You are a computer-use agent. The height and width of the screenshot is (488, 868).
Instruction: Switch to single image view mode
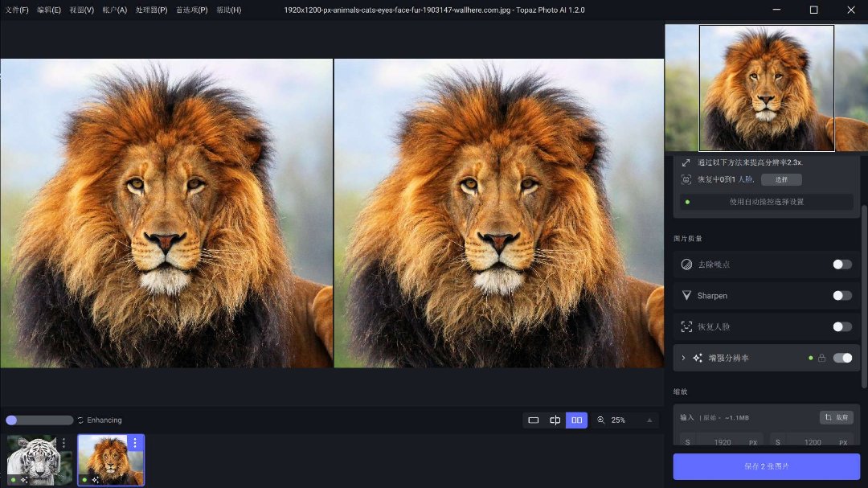point(533,420)
